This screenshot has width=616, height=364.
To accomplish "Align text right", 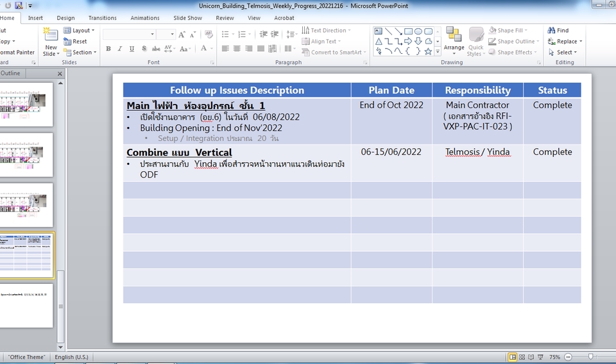I will (249, 49).
